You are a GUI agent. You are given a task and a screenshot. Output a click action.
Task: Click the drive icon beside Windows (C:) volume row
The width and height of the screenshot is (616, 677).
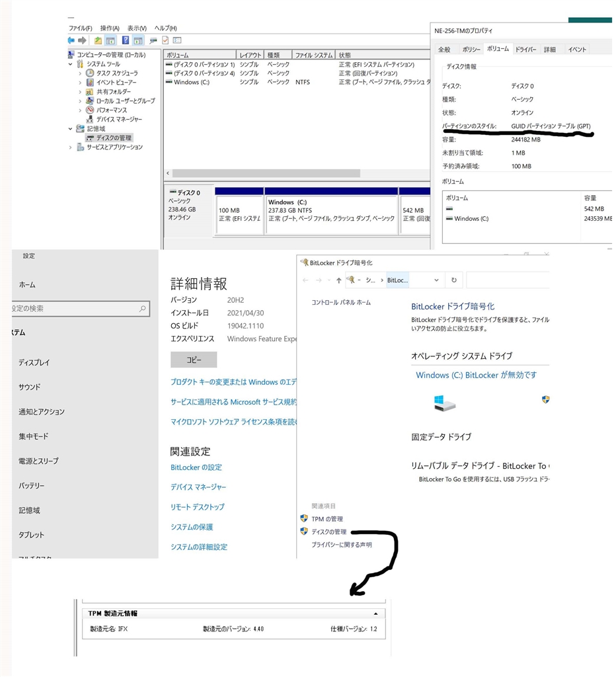click(x=169, y=81)
